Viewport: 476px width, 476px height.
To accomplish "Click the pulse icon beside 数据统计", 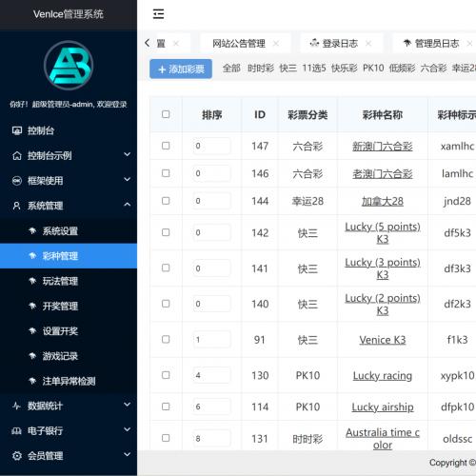I will (x=16, y=406).
